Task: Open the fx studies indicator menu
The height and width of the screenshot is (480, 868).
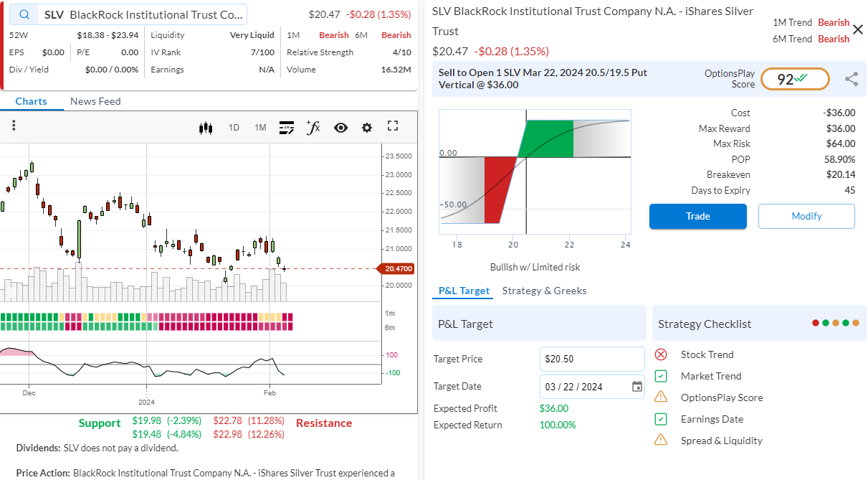Action: [x=313, y=128]
